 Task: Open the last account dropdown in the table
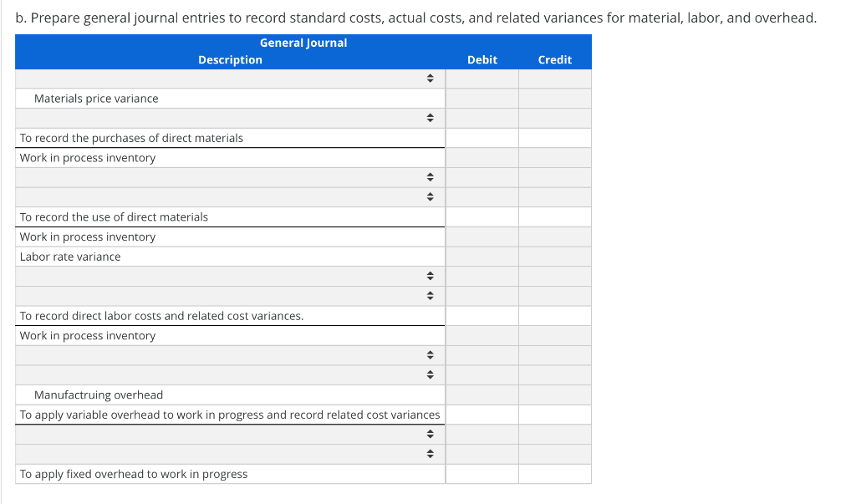430,454
